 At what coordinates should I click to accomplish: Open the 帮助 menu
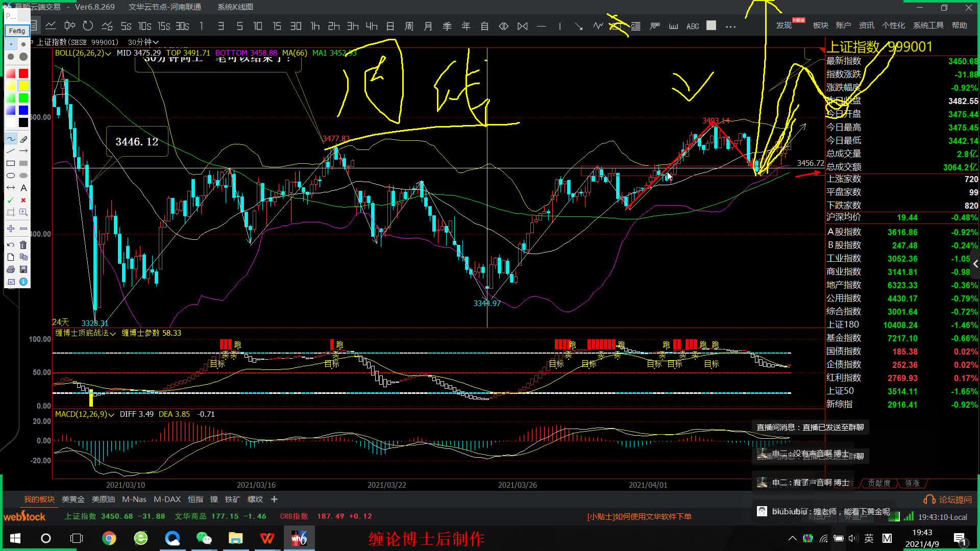[x=959, y=25]
